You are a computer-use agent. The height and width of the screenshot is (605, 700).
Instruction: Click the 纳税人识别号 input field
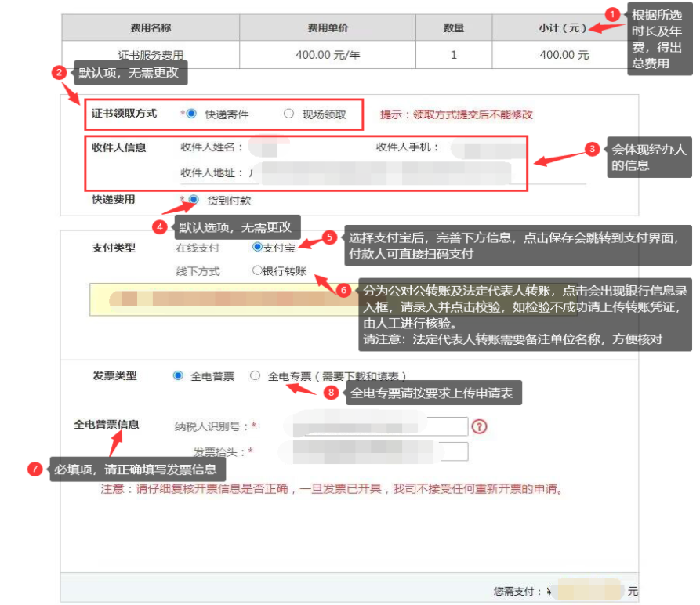point(376,426)
